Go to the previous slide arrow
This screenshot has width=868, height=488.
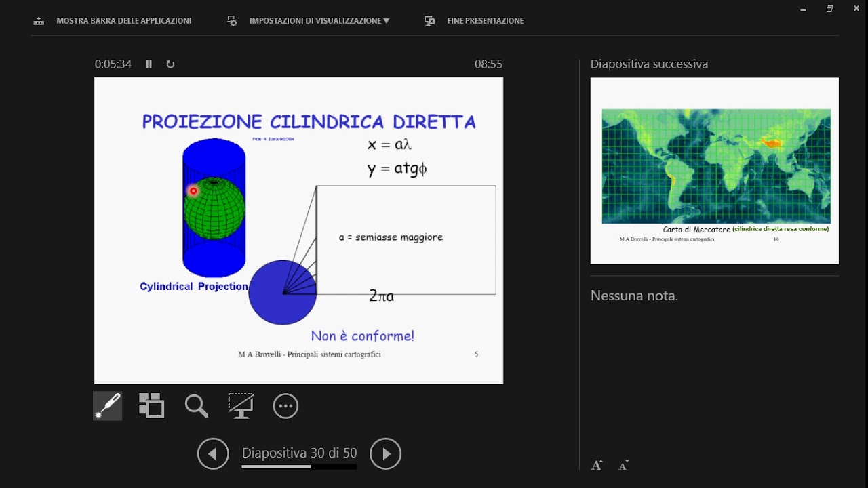[x=213, y=453]
